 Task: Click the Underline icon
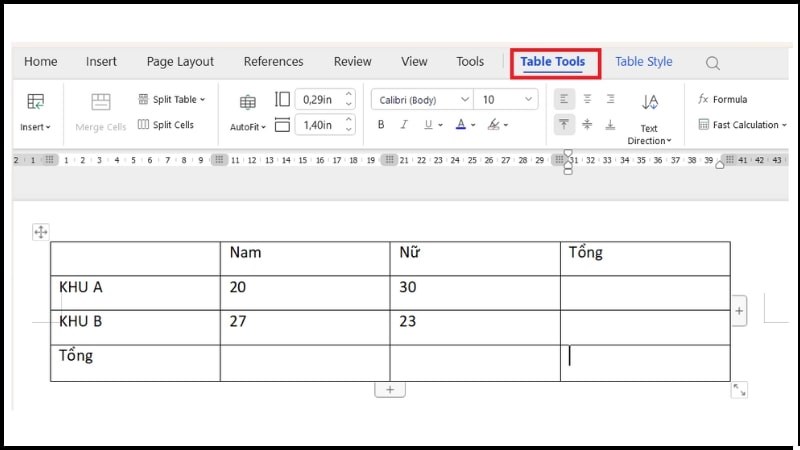[x=428, y=125]
